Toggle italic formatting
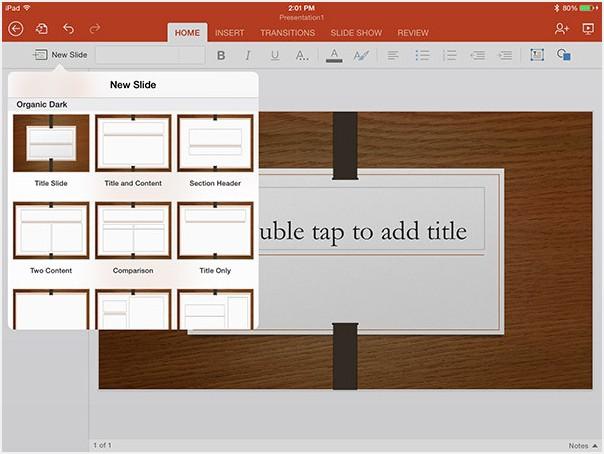Screen dimensions: 604x454 coord(247,56)
